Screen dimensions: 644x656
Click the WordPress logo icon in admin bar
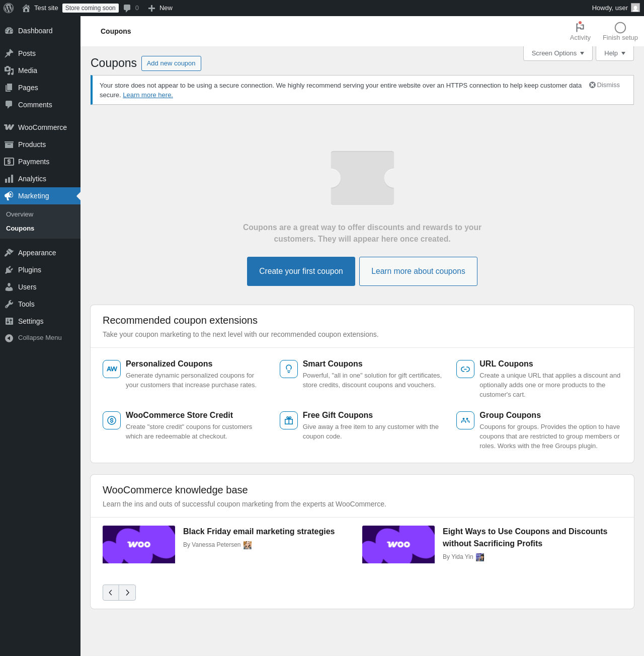9,8
